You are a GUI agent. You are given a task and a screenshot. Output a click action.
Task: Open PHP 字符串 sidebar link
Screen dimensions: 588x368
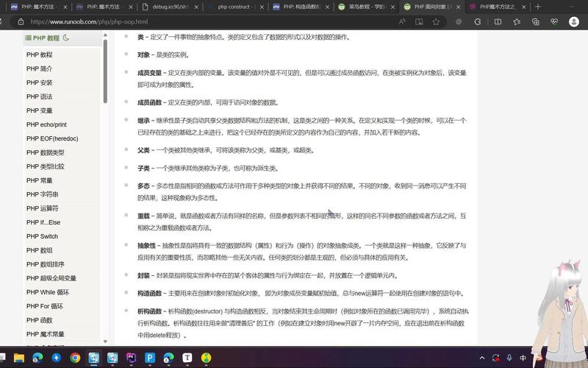pos(43,194)
